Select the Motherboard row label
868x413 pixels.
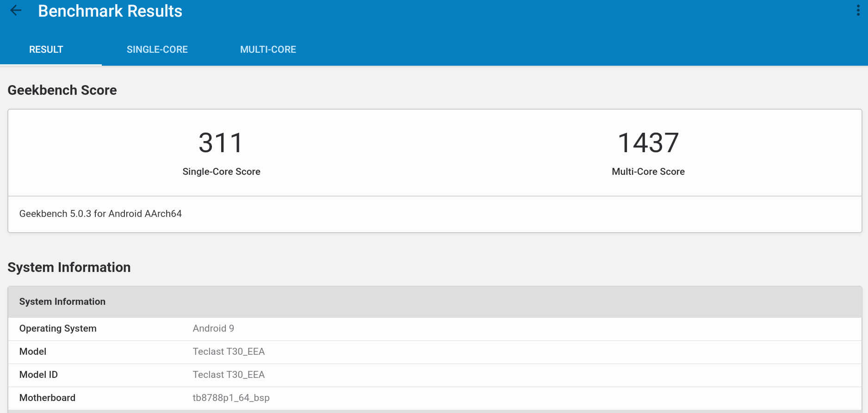47,398
